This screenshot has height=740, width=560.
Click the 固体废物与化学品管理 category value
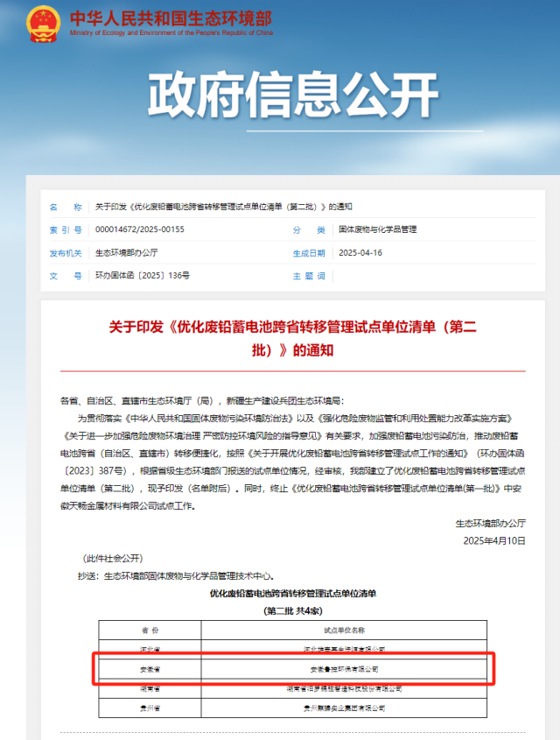[377, 229]
